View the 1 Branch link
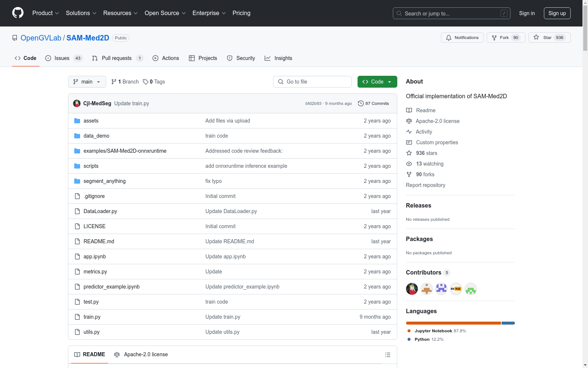The image size is (588, 368). pos(125,82)
